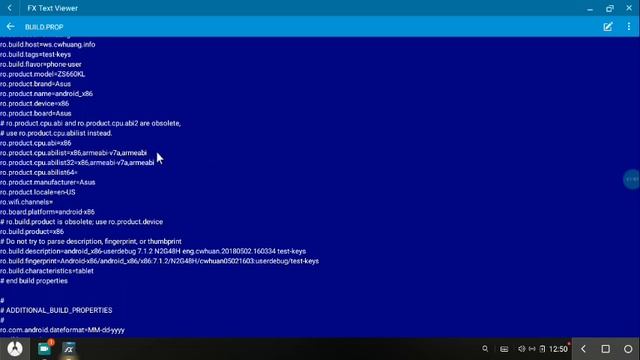Click the taskbar search magnifier icon
Viewport: 640px width, 360px height.
tap(485, 349)
